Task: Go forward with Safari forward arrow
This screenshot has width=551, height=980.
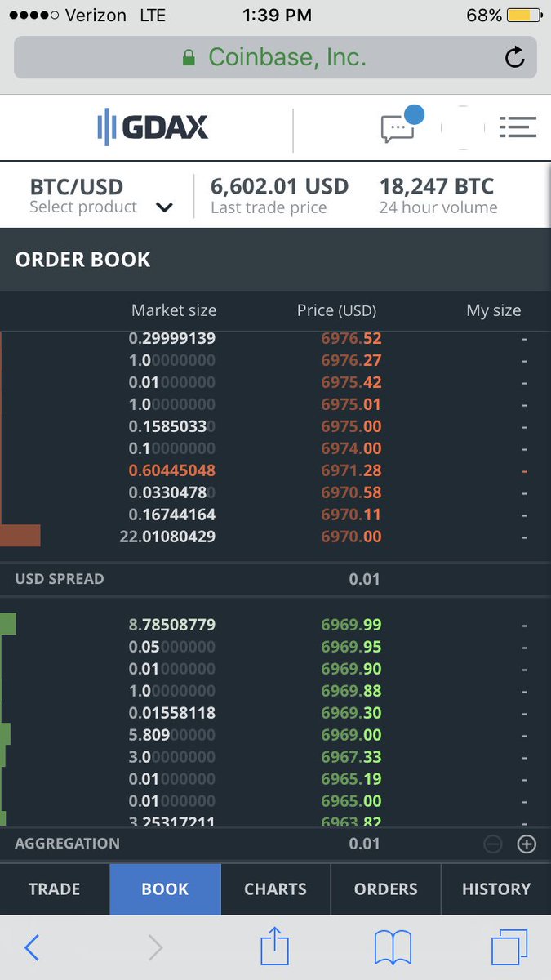Action: pos(155,947)
